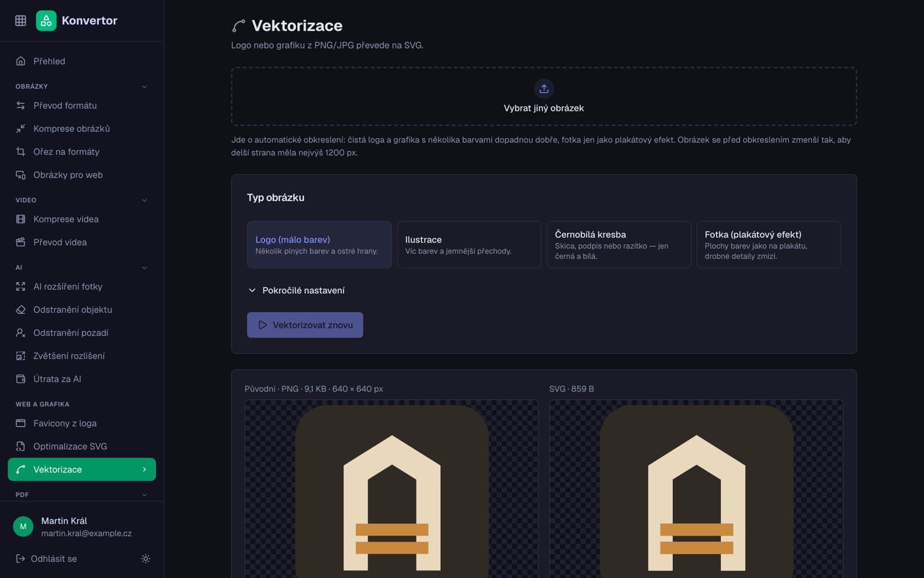Open Převod formátu icon

tap(21, 106)
